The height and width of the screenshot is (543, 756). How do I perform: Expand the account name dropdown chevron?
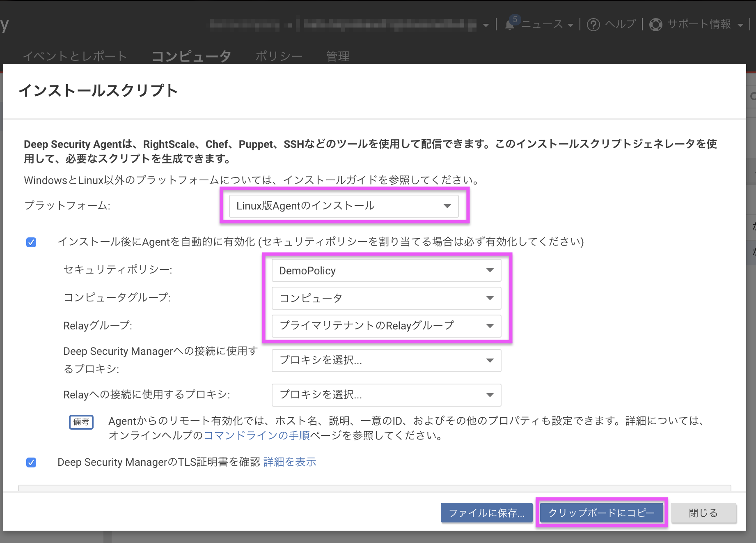pos(486,25)
